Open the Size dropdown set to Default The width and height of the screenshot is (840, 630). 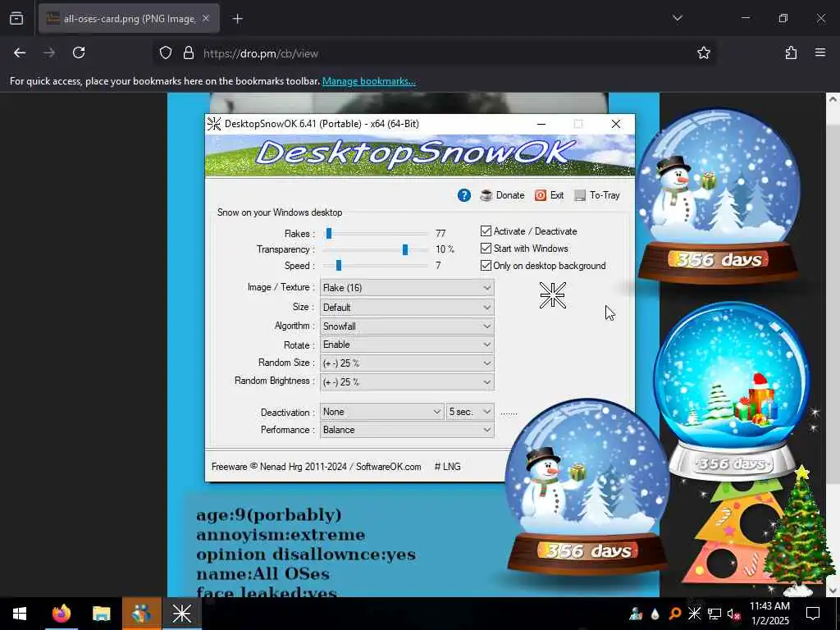point(407,307)
